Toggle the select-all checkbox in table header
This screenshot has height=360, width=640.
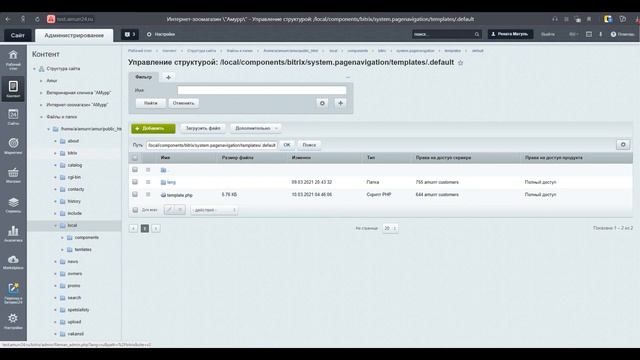[135, 158]
